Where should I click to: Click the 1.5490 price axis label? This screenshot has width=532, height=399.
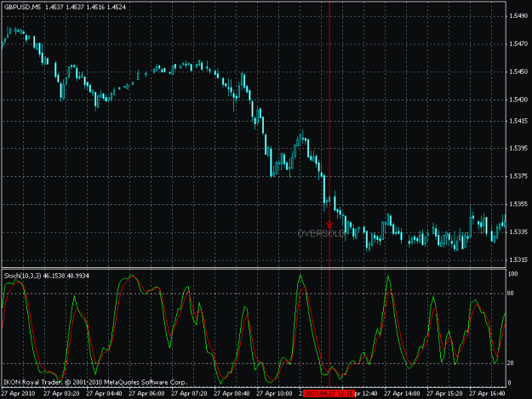click(518, 16)
